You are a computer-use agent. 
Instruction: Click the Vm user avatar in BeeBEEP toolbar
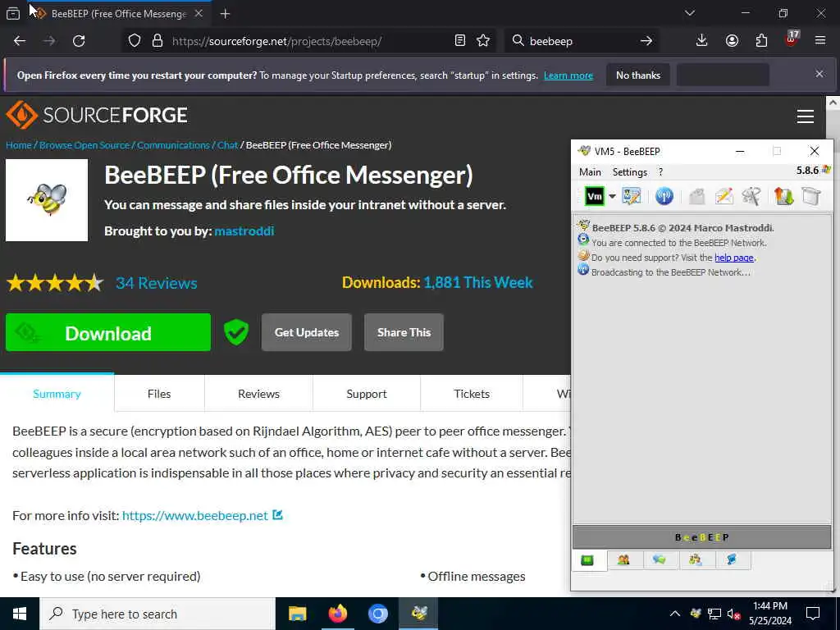pyautogui.click(x=594, y=196)
